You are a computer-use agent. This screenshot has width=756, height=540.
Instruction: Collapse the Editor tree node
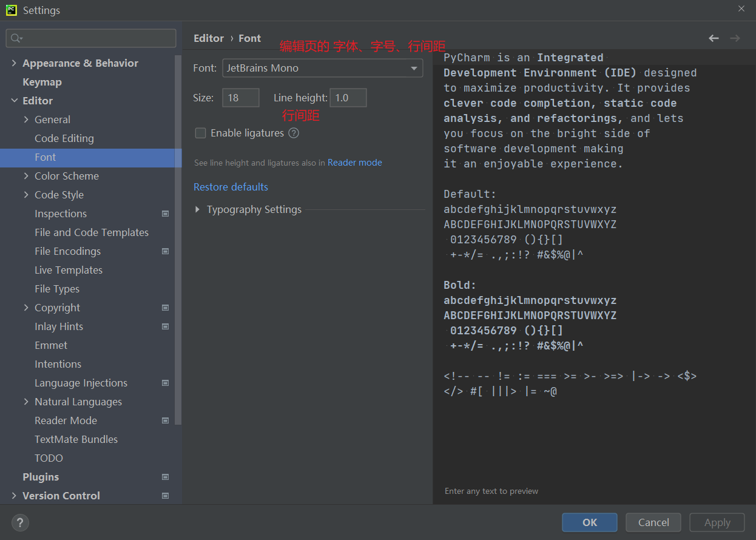click(14, 101)
